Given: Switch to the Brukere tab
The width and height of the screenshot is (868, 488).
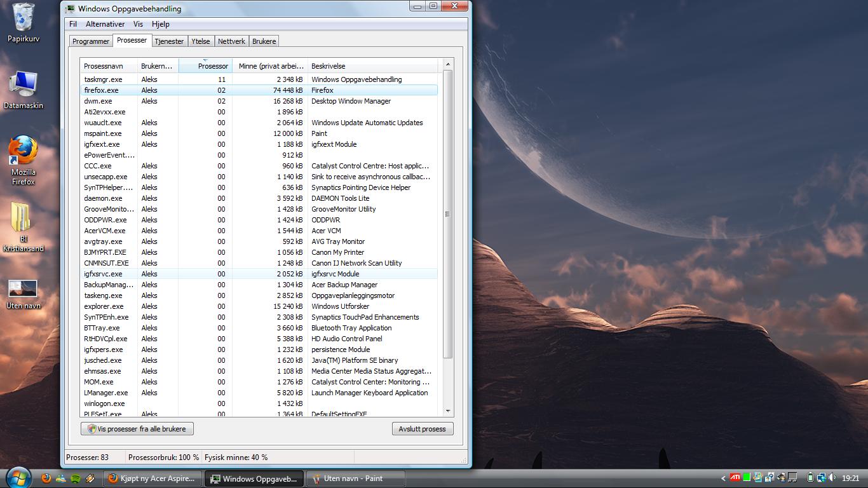Looking at the screenshot, I should 264,41.
